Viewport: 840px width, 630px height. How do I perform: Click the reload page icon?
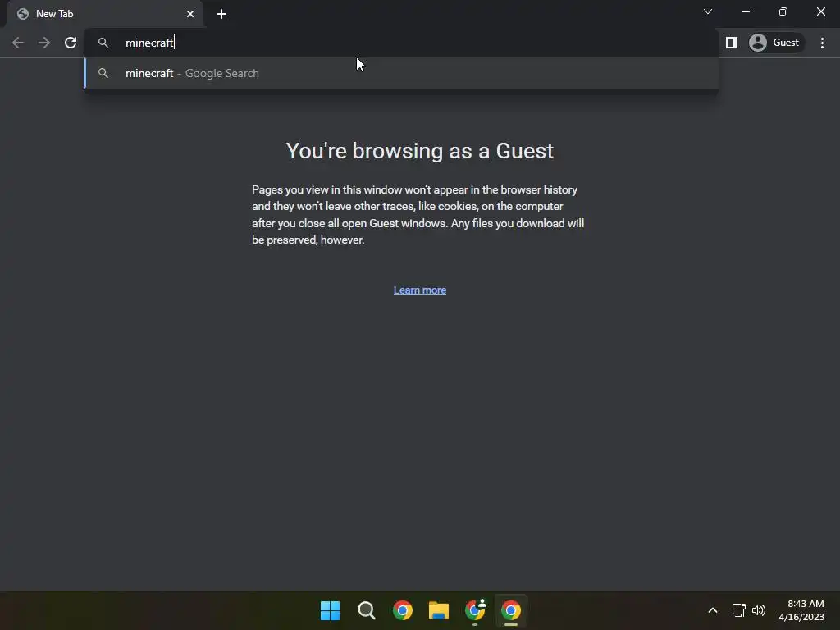pos(71,43)
